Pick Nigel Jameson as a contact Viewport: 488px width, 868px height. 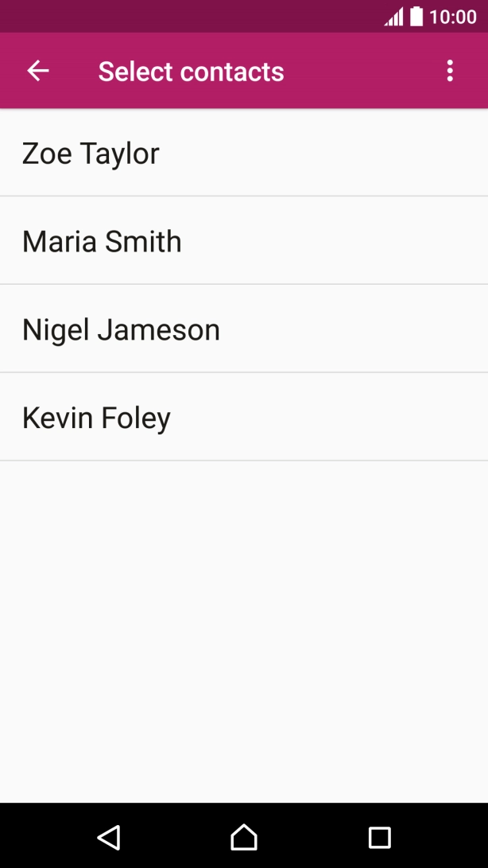(121, 329)
